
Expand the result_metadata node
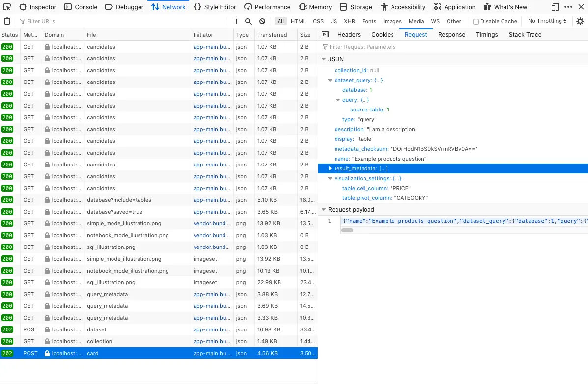(x=330, y=168)
